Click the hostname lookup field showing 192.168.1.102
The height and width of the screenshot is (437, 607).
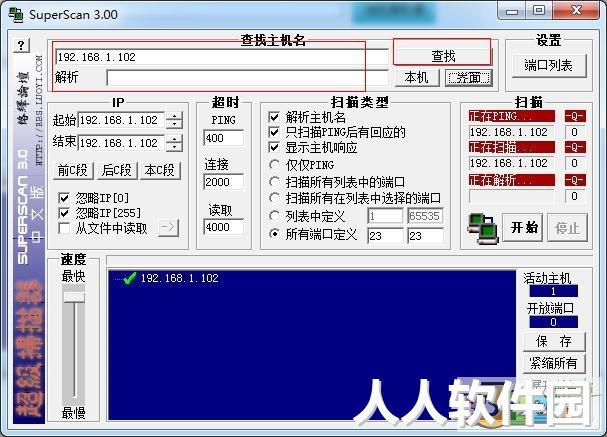coord(222,57)
